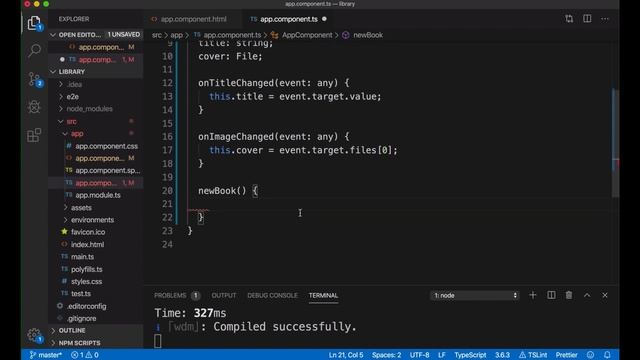640x360 pixels.
Task: Open the Manage gear icon
Action: (34, 336)
